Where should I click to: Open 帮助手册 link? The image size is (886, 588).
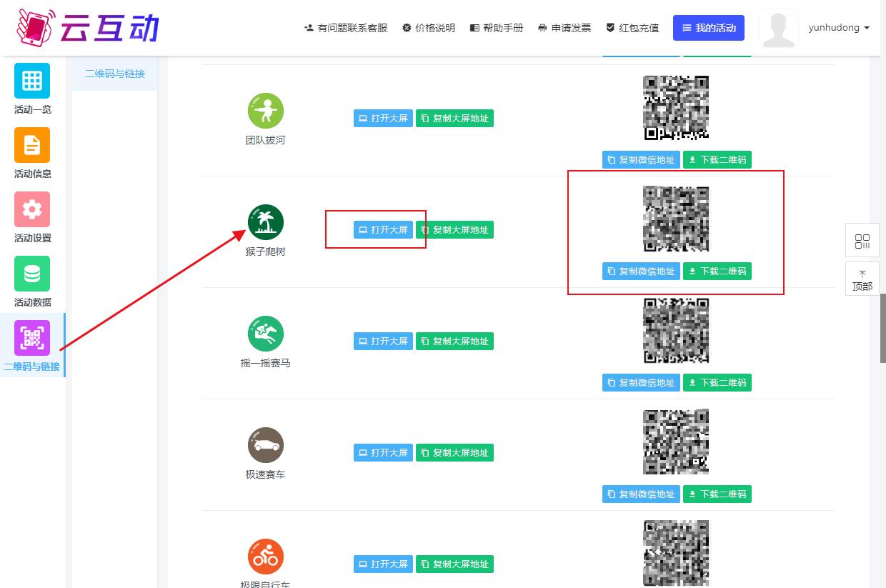(497, 28)
